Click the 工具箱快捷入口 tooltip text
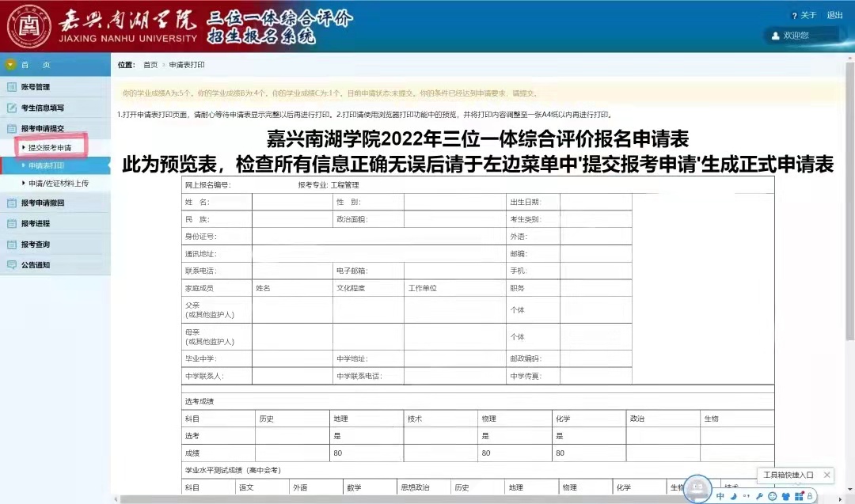 coord(788,476)
